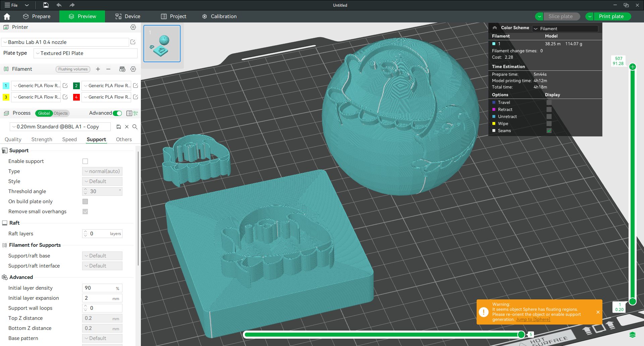Undo the last action
Viewport: 644px width, 346px height.
point(59,5)
